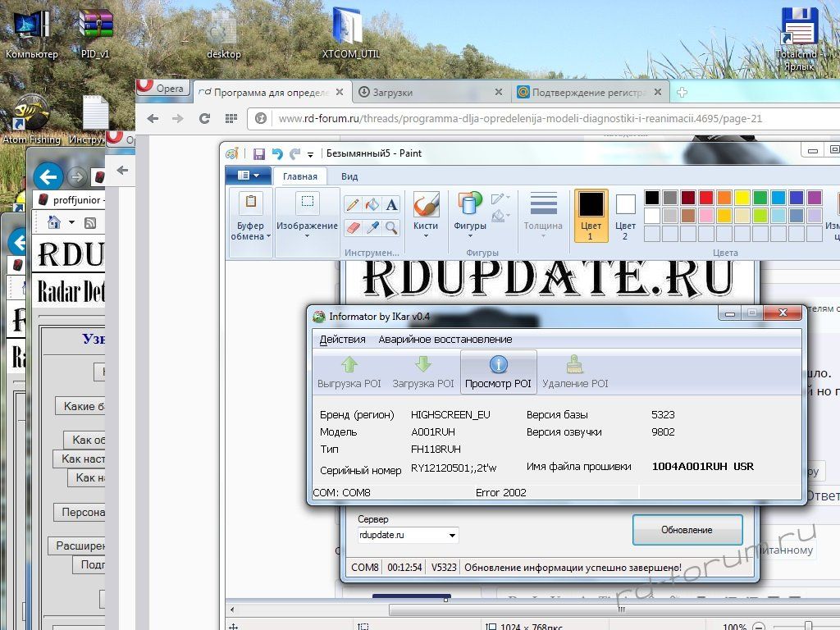
Task: Open the Действия menu
Action: point(342,339)
